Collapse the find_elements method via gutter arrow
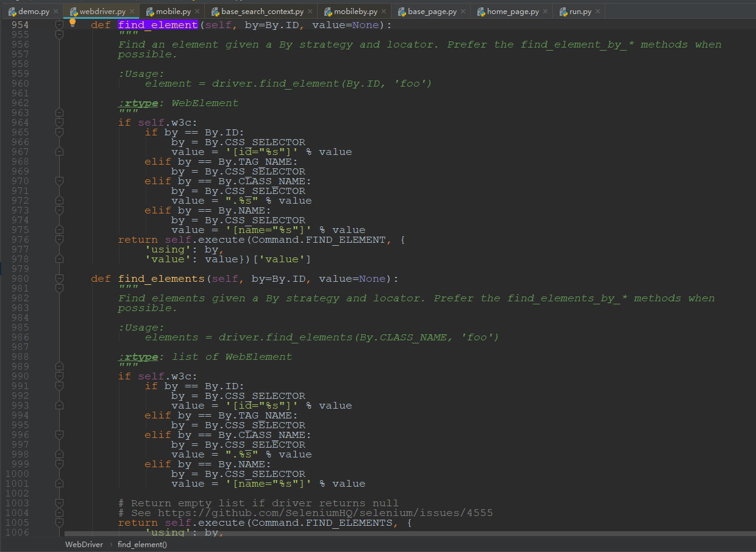Image resolution: width=756 pixels, height=552 pixels. 59,278
